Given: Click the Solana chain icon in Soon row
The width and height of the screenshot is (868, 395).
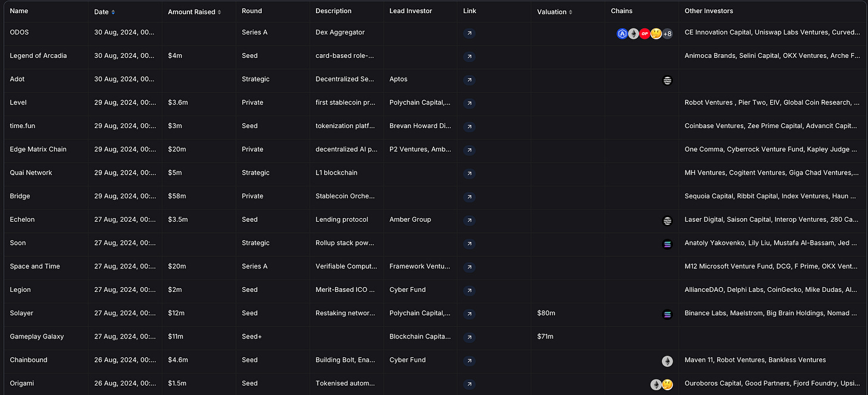Looking at the screenshot, I should pos(667,244).
